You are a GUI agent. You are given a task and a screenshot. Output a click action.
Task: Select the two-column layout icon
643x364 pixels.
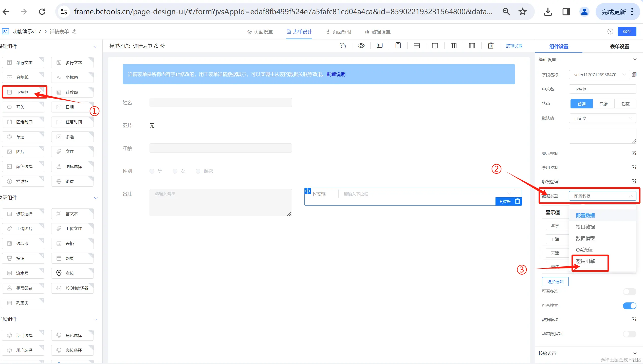(x=435, y=46)
